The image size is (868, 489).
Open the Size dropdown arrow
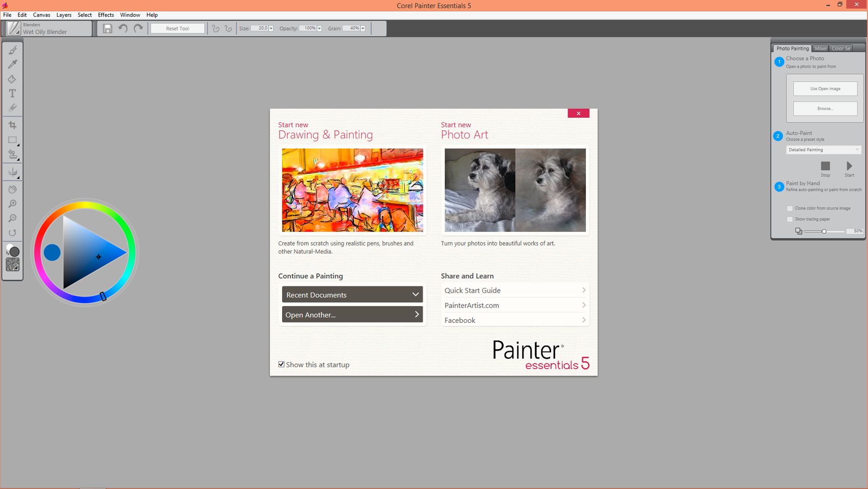tap(271, 28)
